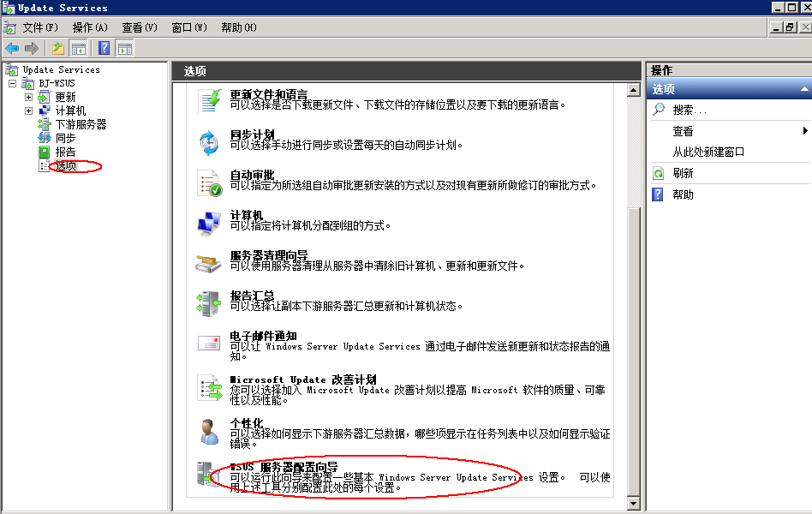Screen dimensions: 812x514
Task: Click the Forward arrow toolbar icon
Action: [32, 49]
